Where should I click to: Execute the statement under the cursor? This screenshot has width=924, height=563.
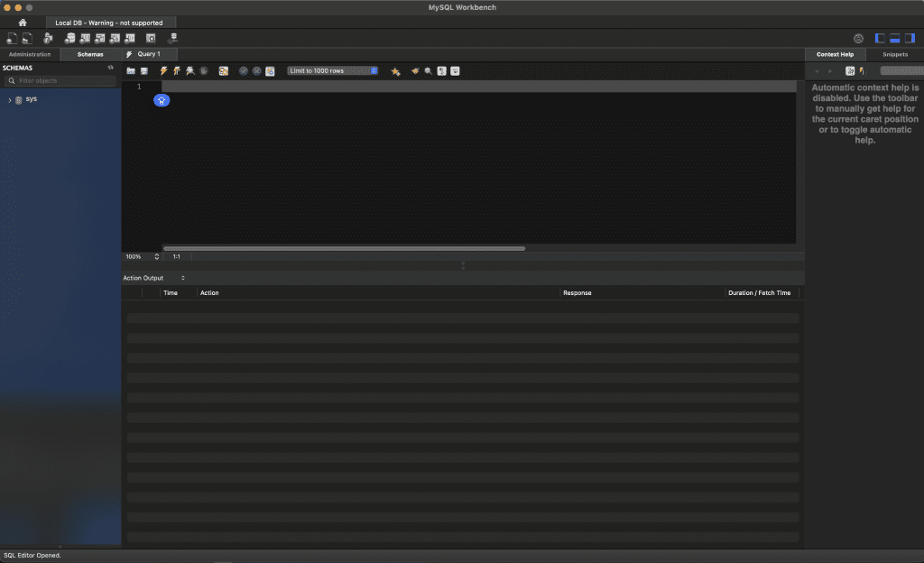[x=177, y=71]
